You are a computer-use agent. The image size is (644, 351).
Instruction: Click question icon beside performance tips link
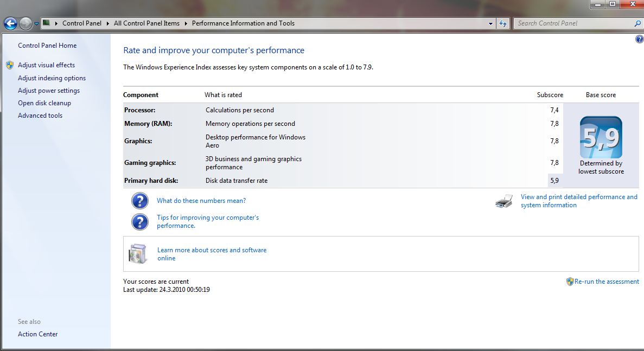tap(139, 221)
